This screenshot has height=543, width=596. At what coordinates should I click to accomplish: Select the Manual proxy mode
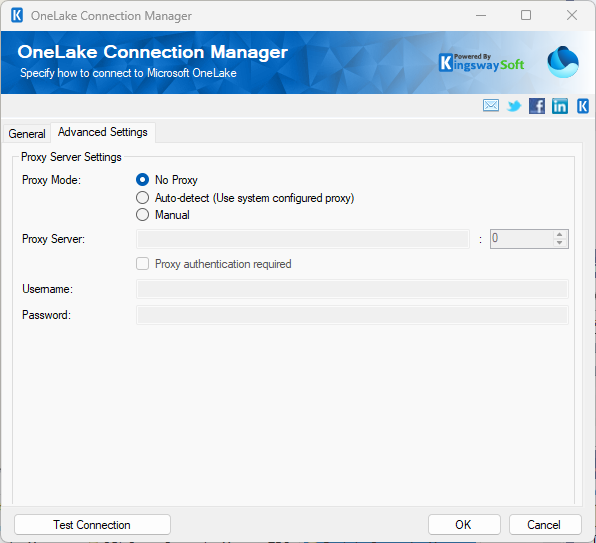click(x=143, y=215)
